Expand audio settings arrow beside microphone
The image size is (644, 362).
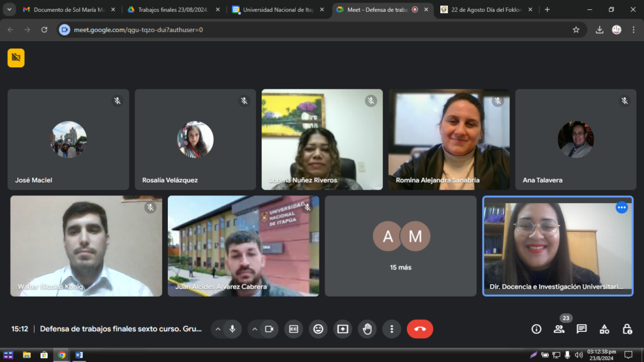218,329
